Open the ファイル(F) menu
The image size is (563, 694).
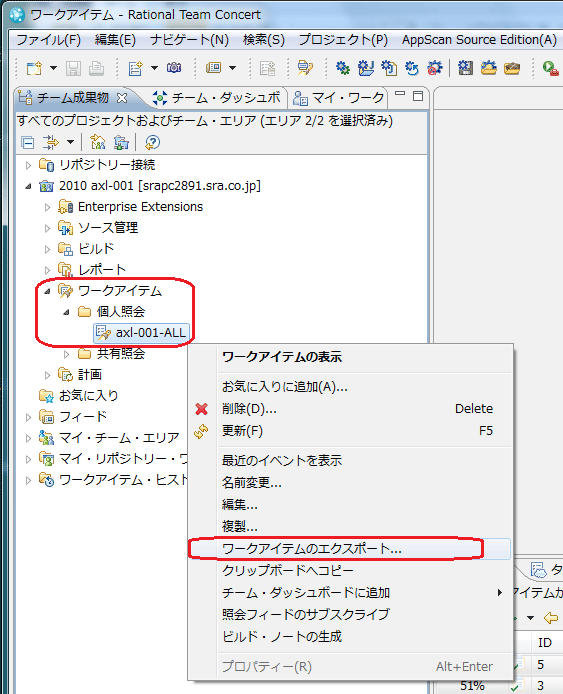(48, 40)
